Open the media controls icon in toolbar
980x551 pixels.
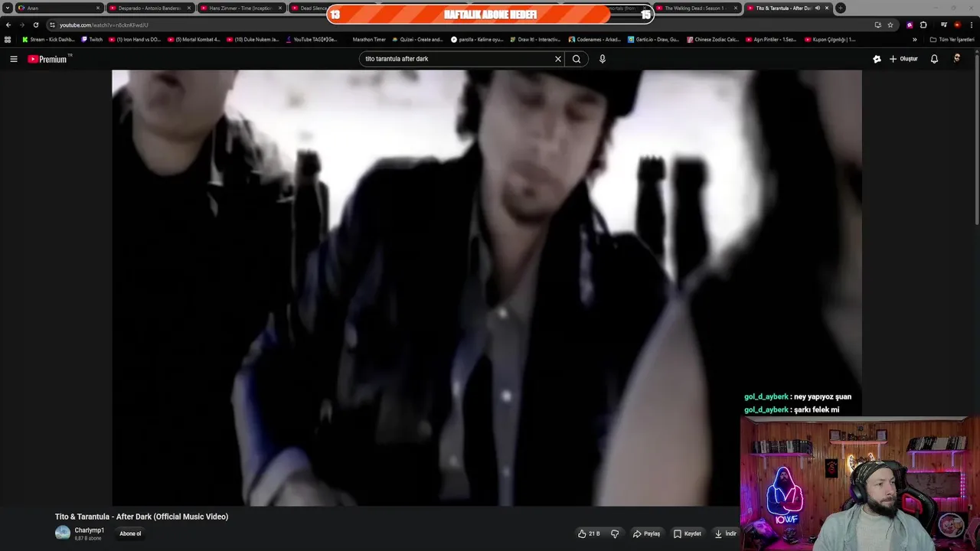(944, 24)
